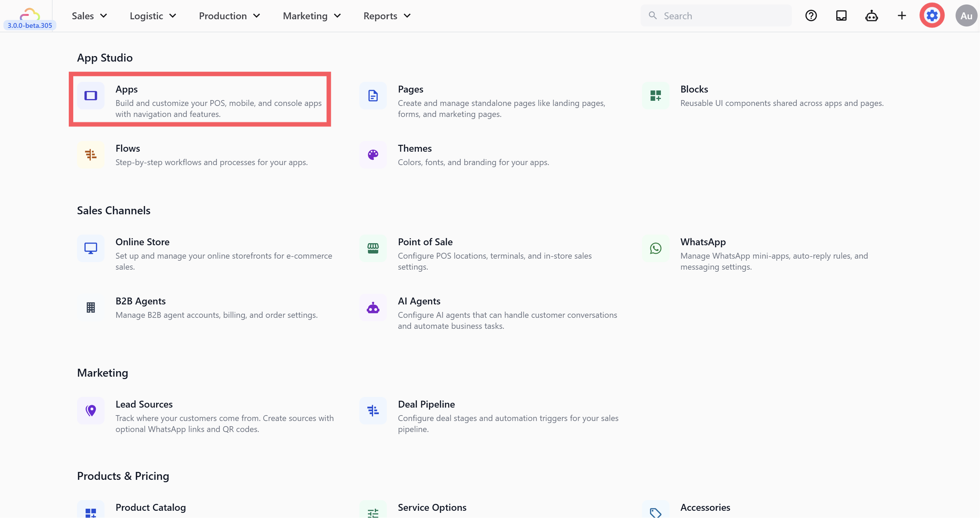The height and width of the screenshot is (518, 980).
Task: Open the Reports menu
Action: (387, 16)
